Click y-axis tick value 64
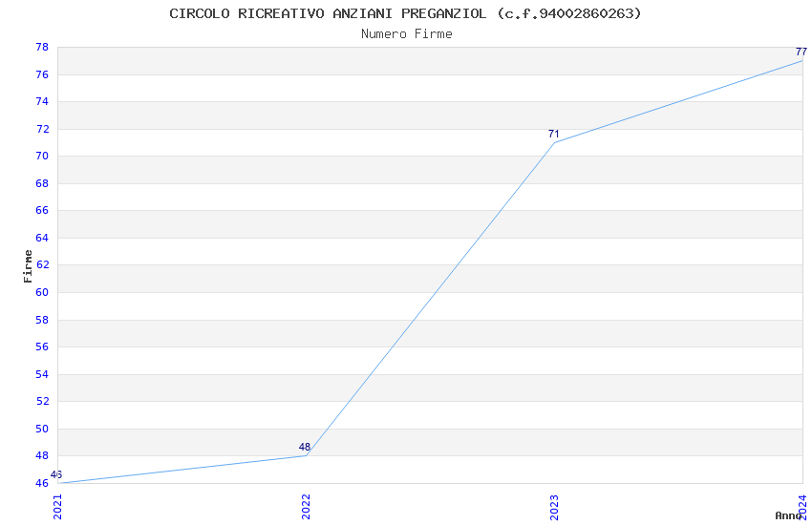This screenshot has height=525, width=812. 42,238
